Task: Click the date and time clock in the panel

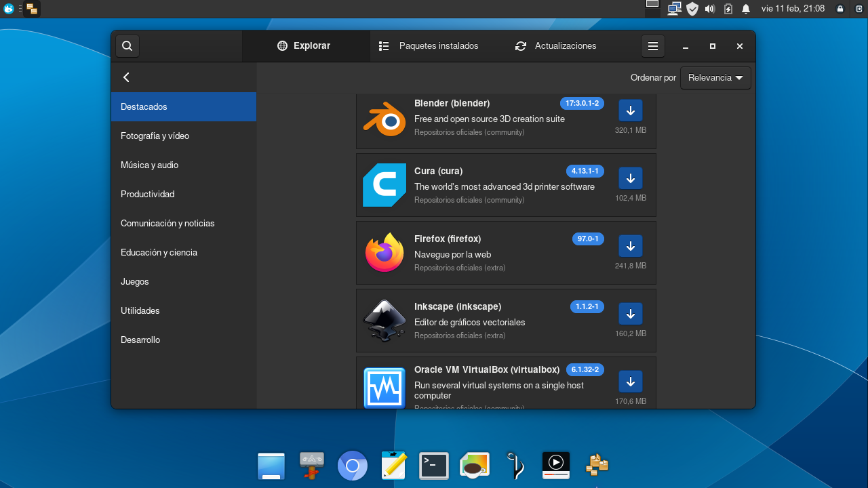Action: tap(793, 9)
